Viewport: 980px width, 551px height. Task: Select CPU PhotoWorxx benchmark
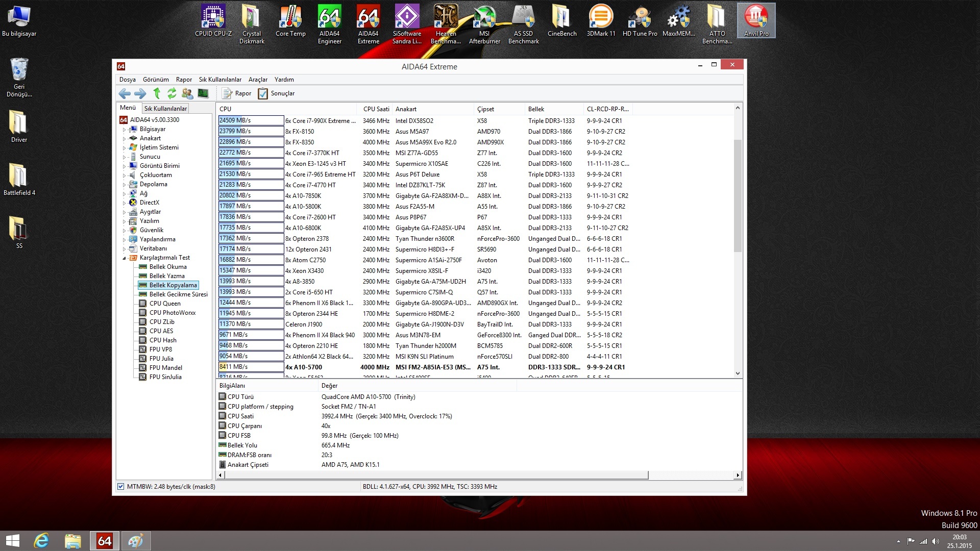click(x=173, y=313)
